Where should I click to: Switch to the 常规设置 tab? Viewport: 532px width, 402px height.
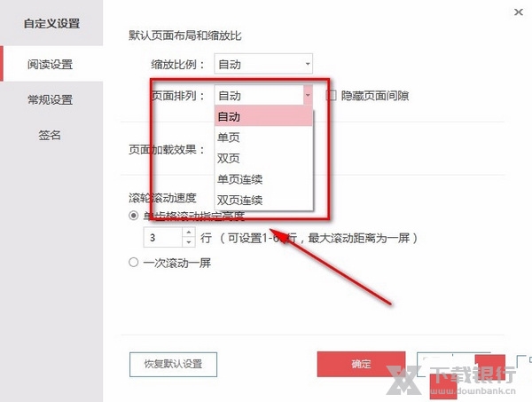(x=51, y=99)
